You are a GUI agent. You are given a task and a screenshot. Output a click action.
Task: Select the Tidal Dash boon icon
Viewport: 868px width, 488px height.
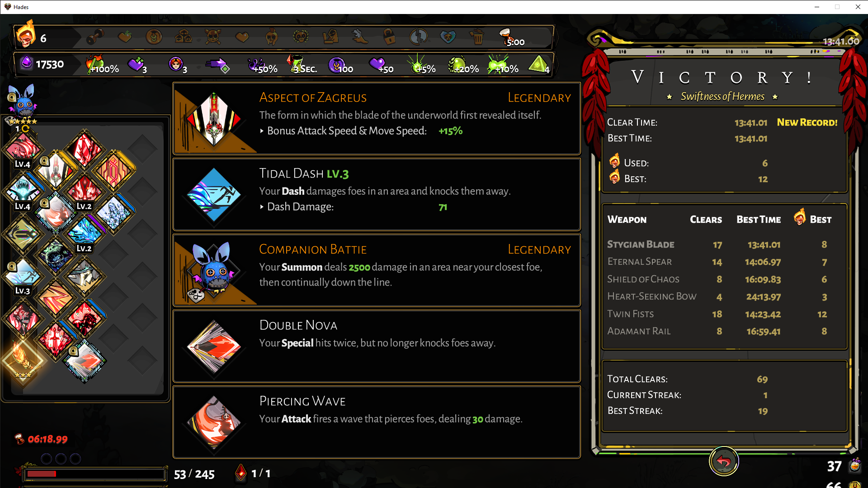(x=214, y=195)
